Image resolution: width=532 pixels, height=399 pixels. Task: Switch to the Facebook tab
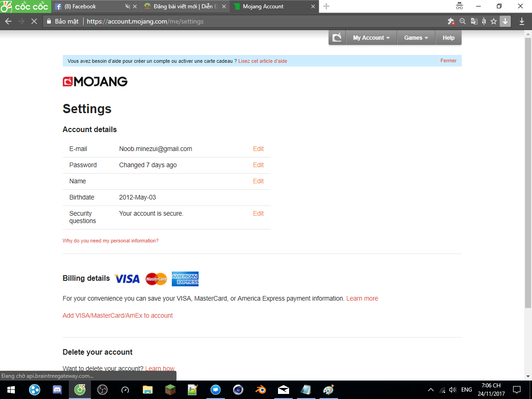pos(90,6)
